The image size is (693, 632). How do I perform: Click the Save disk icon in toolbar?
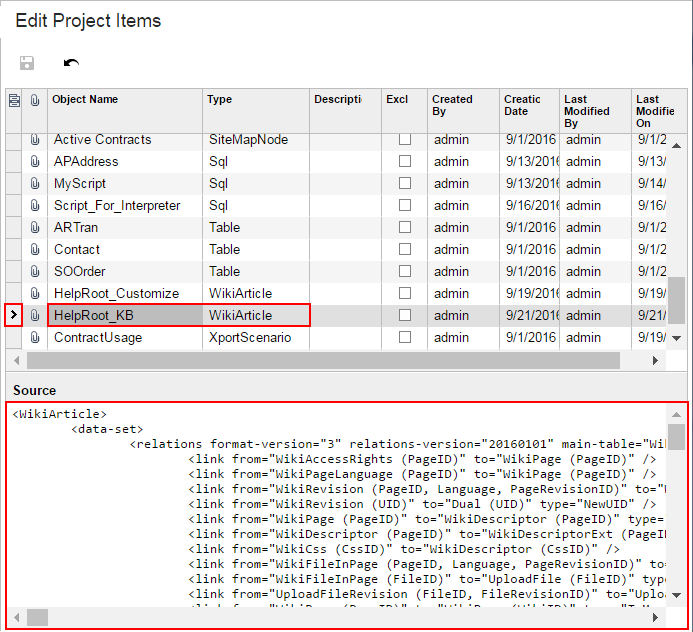click(x=27, y=63)
